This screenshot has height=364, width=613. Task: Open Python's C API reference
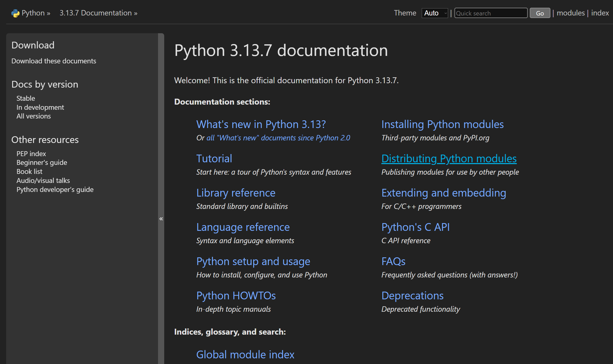click(x=416, y=227)
